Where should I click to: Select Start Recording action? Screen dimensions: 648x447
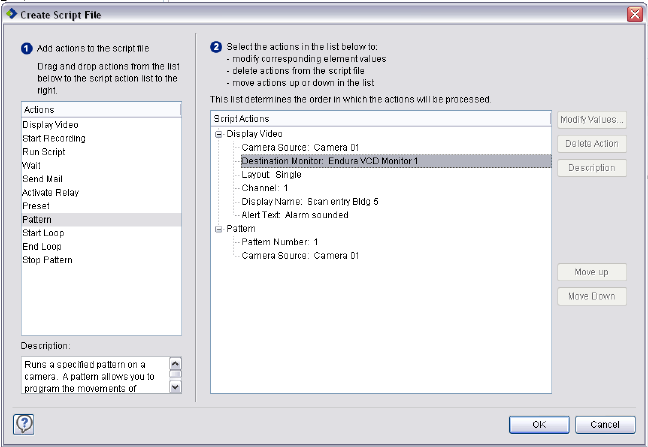tap(101, 138)
